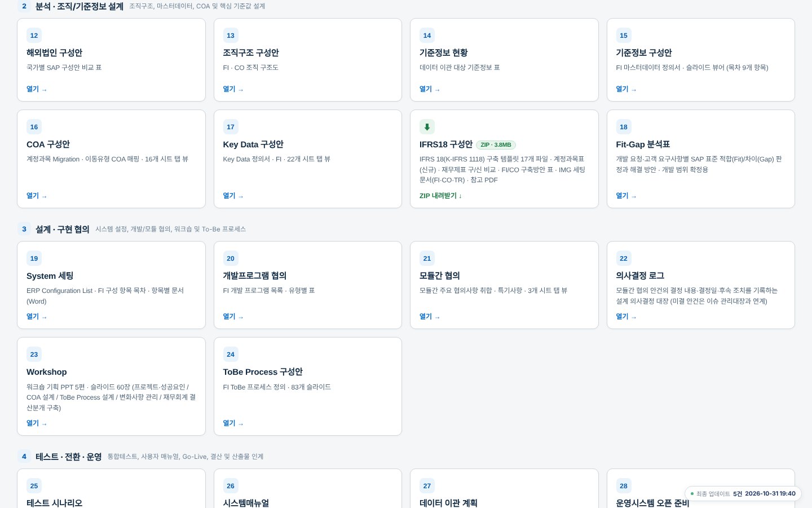Open the ToBe Process 구성안 card's 열기 link
The image size is (812, 508).
coord(233,423)
